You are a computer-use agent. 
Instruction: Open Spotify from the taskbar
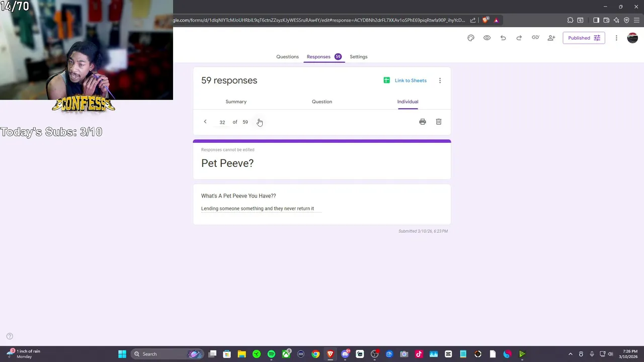(271, 354)
